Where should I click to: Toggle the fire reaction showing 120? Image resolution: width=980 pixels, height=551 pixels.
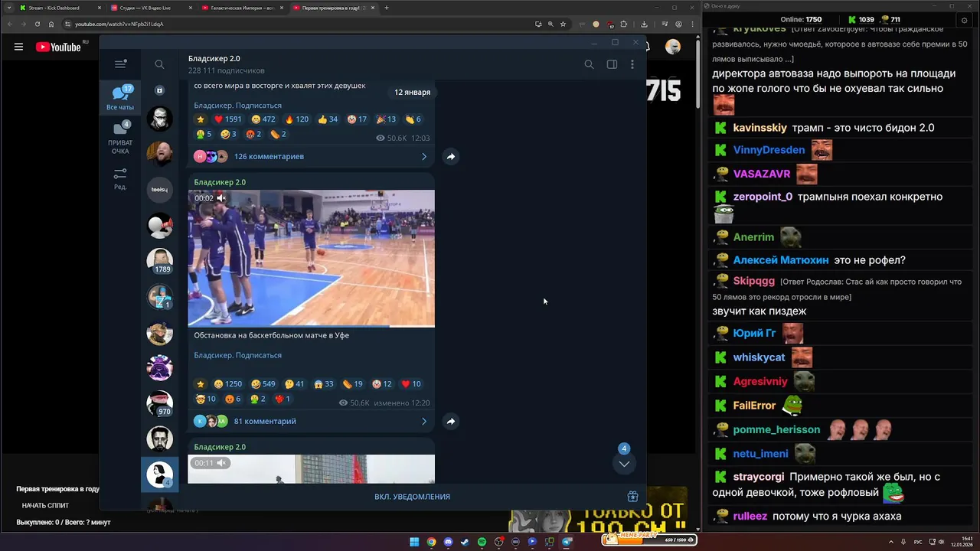[x=296, y=119]
